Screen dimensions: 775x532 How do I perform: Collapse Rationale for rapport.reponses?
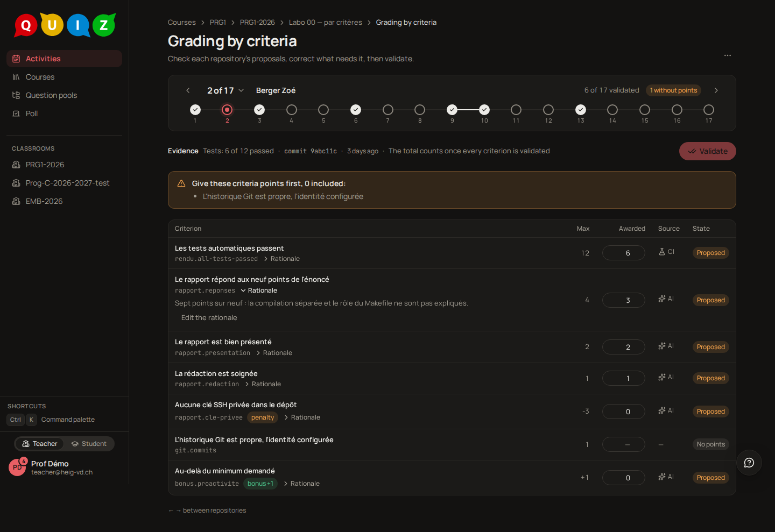pos(259,290)
